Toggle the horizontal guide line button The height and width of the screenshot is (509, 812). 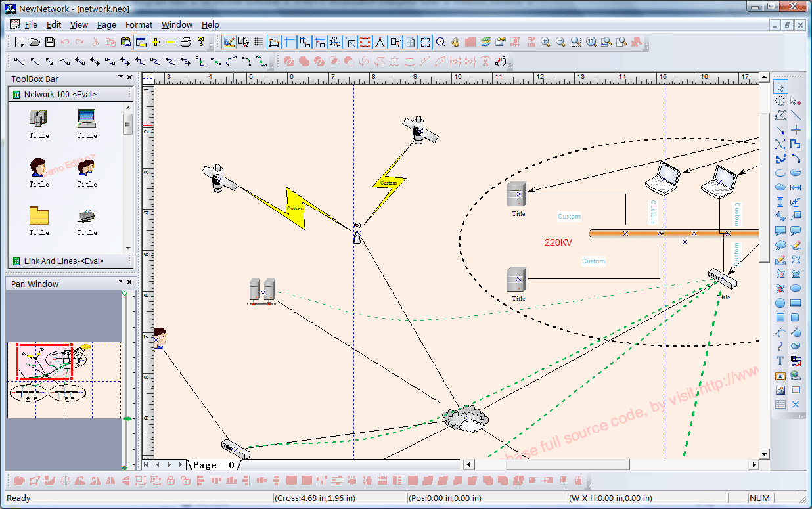(290, 42)
